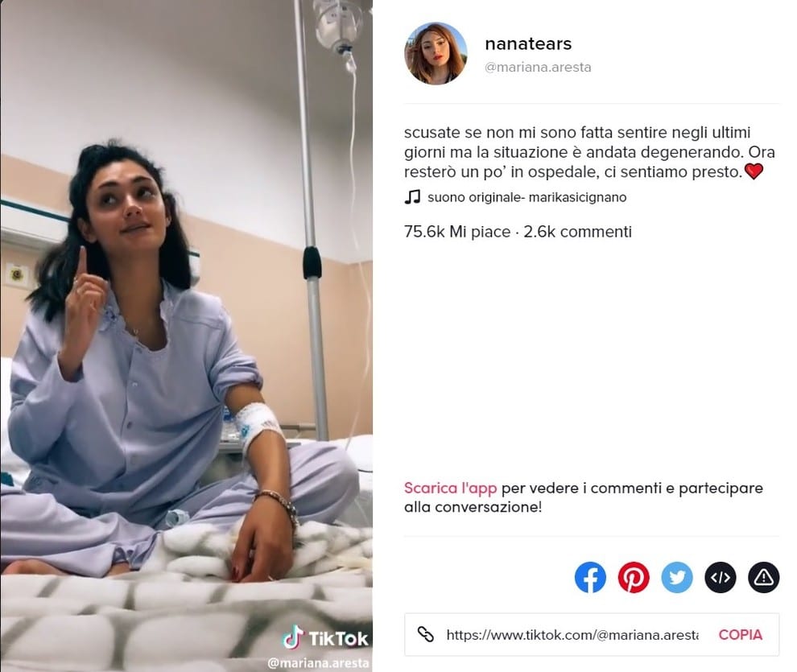The image size is (797, 672).
Task: Share the video on Twitter
Action: [x=676, y=578]
